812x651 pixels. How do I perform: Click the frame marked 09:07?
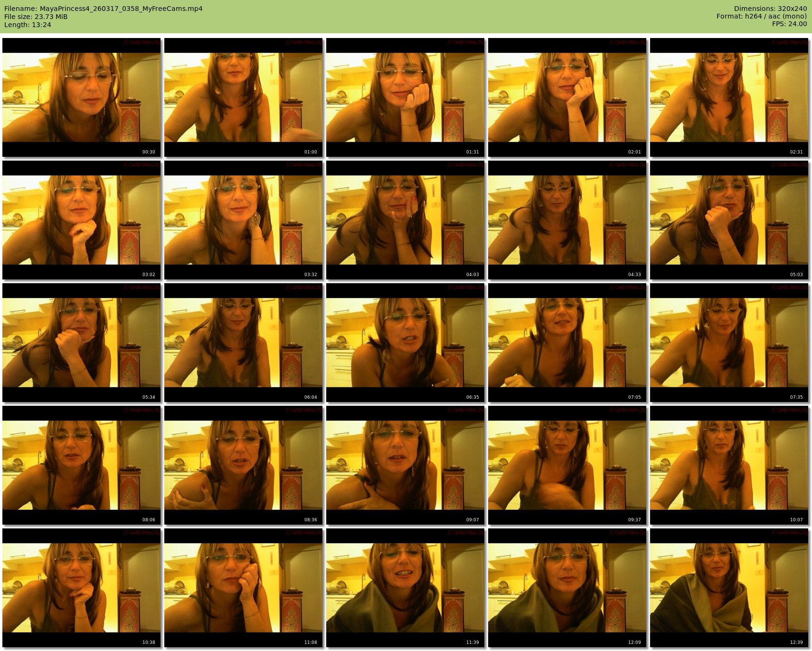click(405, 465)
